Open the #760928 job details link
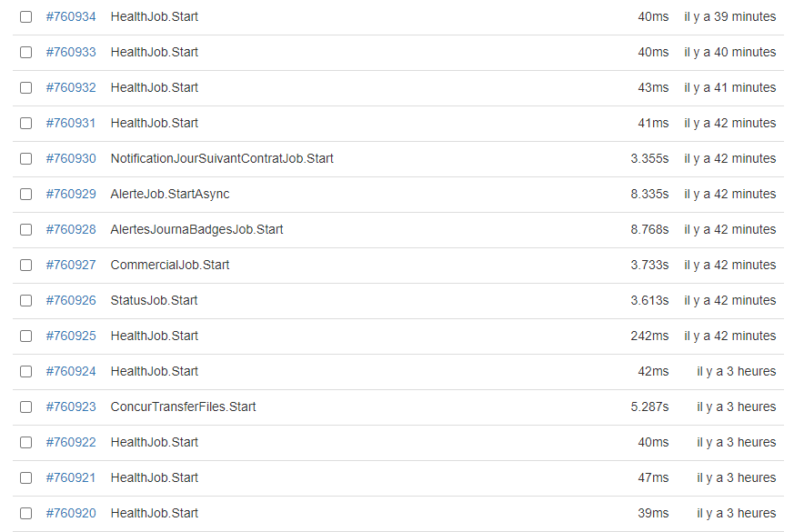Viewport: 794px width, 532px height. 71,229
